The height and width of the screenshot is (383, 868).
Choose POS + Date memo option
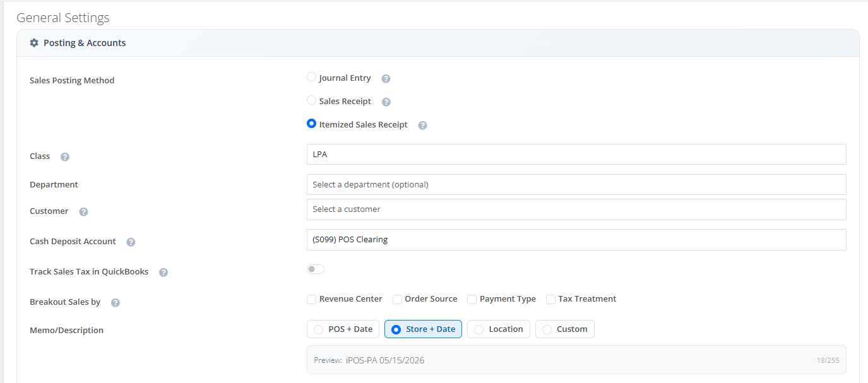tap(343, 329)
